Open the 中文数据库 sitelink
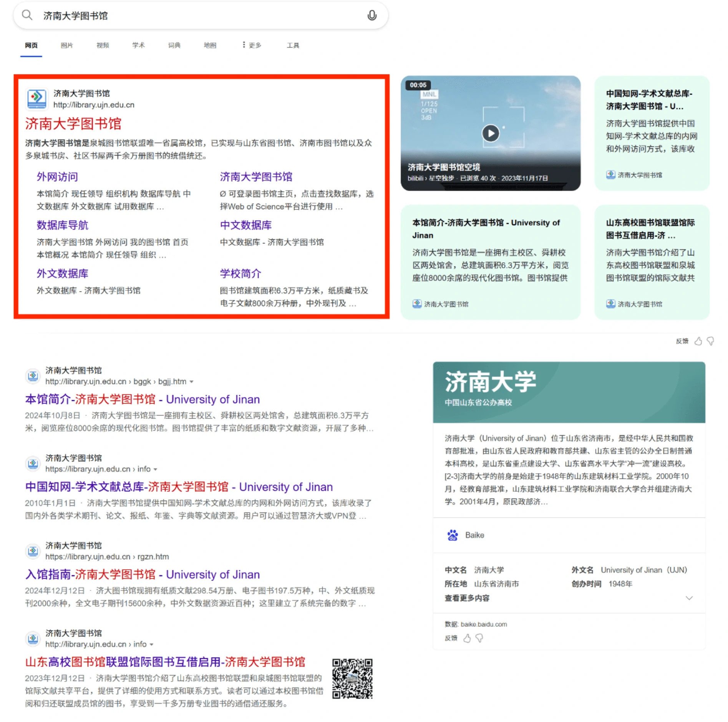This screenshot has height=722, width=728. 245,225
